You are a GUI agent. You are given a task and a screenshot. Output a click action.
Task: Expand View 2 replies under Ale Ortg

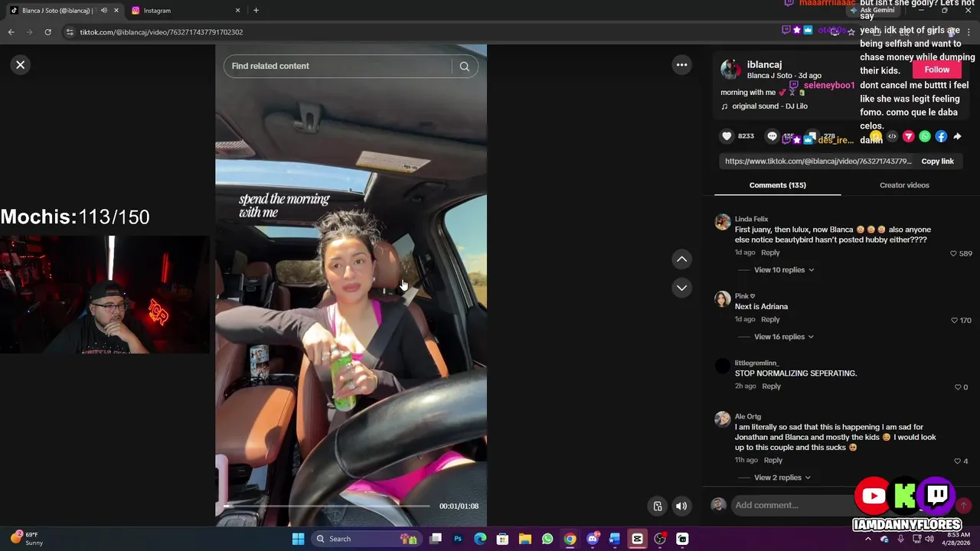pos(782,478)
